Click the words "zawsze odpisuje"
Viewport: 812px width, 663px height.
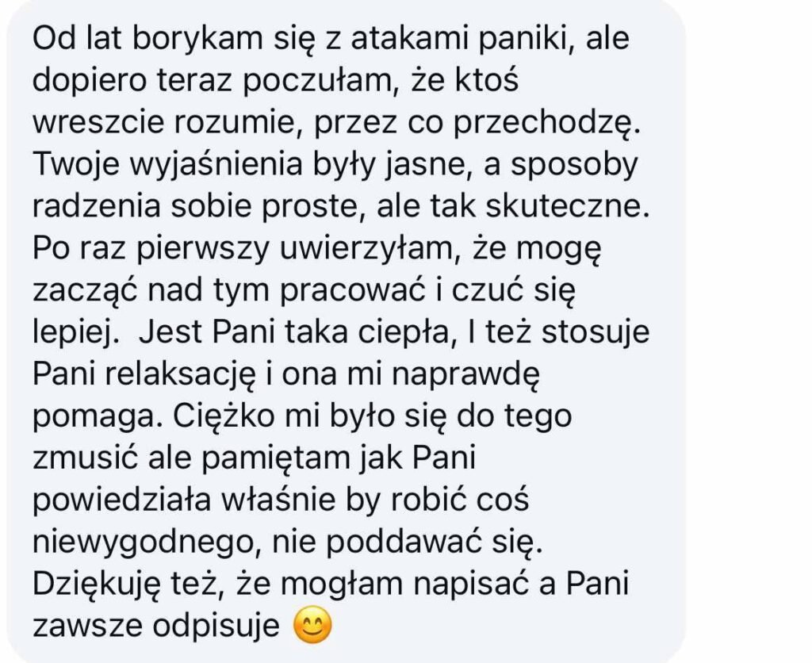tap(156, 627)
